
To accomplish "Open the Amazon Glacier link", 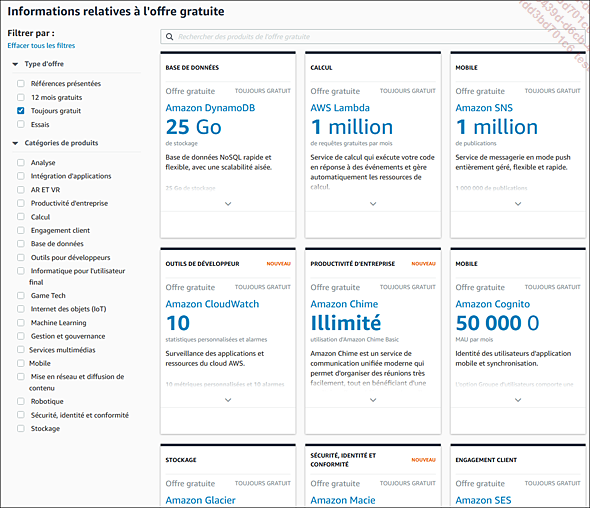I will (201, 500).
